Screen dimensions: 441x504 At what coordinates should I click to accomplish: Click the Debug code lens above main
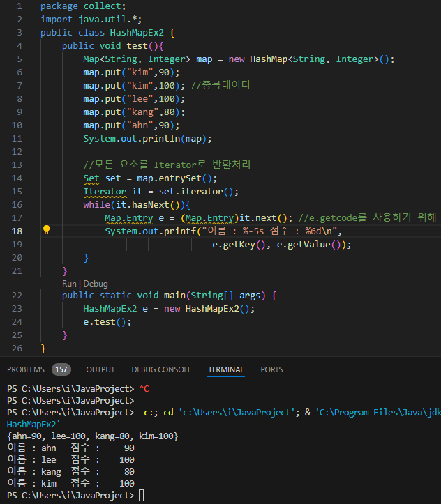(x=96, y=284)
